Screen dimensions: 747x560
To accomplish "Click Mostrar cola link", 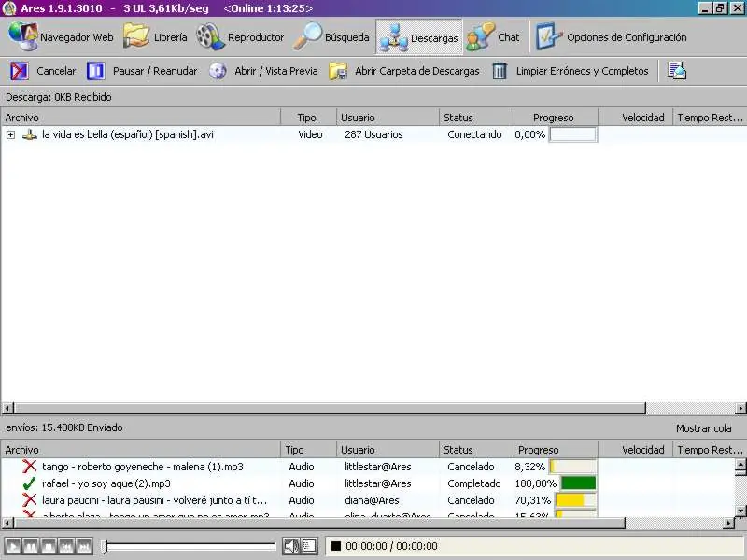I will pos(703,428).
